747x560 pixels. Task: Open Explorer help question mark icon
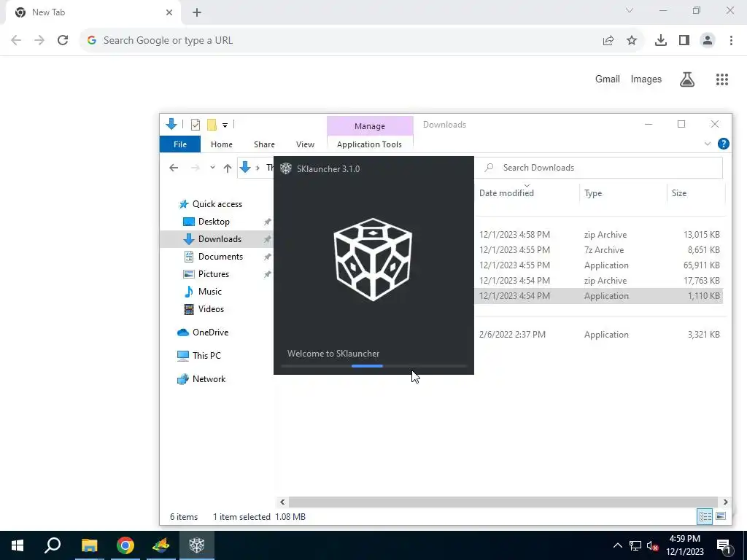(x=723, y=144)
